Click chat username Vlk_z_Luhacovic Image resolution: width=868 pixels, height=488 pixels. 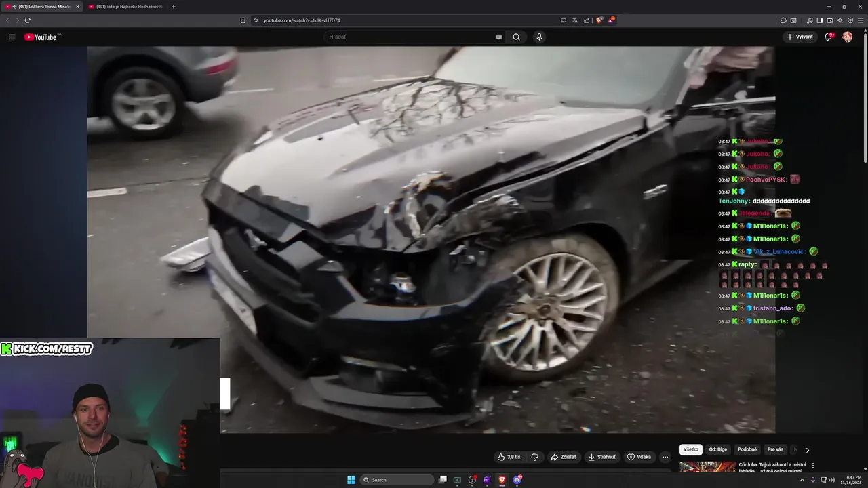click(x=779, y=251)
